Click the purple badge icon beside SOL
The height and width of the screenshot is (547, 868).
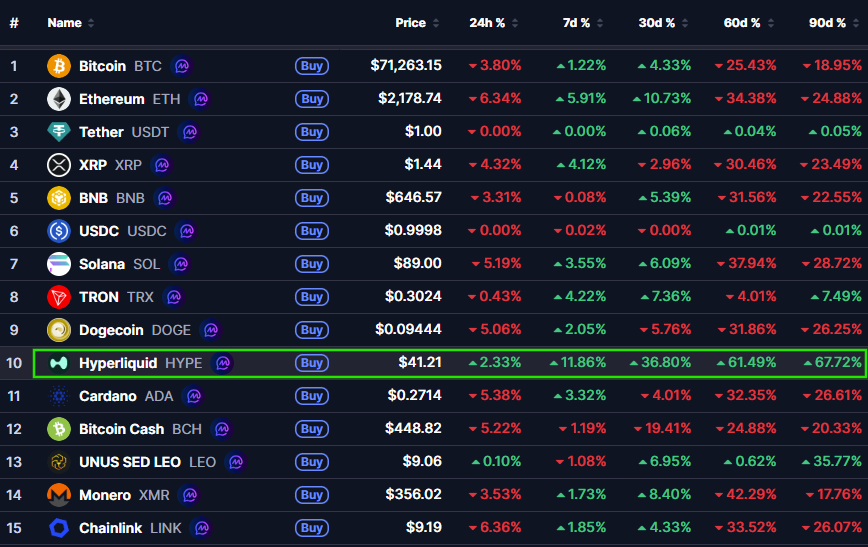tap(180, 264)
